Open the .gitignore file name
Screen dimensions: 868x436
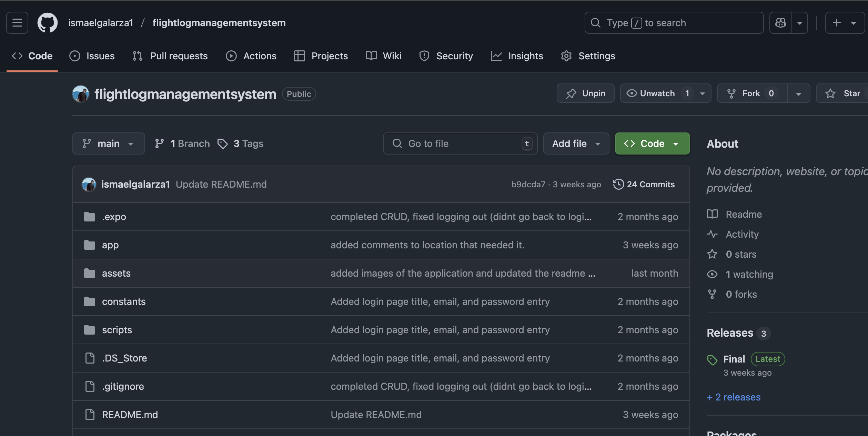[x=123, y=386]
